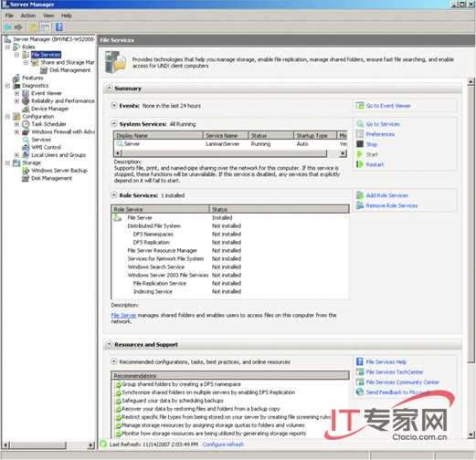Click the Stop service square icon
Screen dimensions: 476x460
(360, 144)
